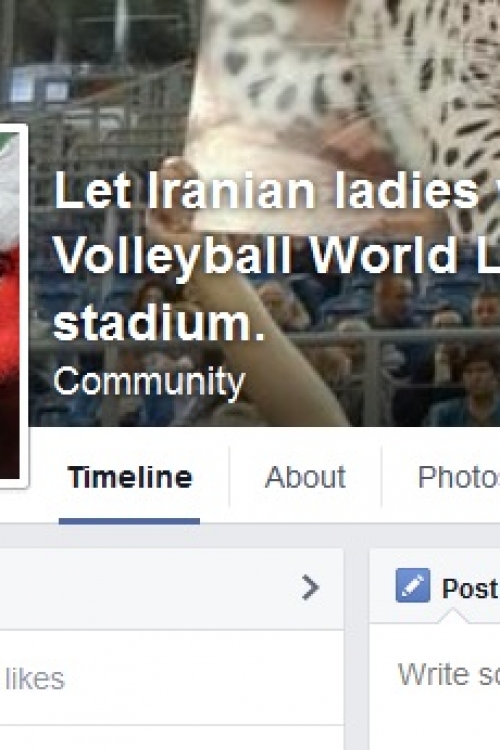Switch to the Timeline tab
500x750 pixels.
(130, 477)
